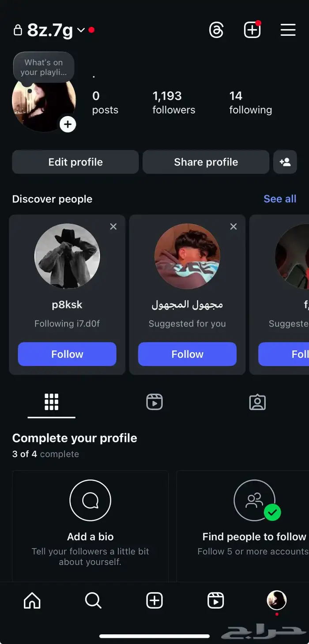Image resolution: width=309 pixels, height=644 pixels.
Task: Click the Edit profile button
Action: pos(75,162)
